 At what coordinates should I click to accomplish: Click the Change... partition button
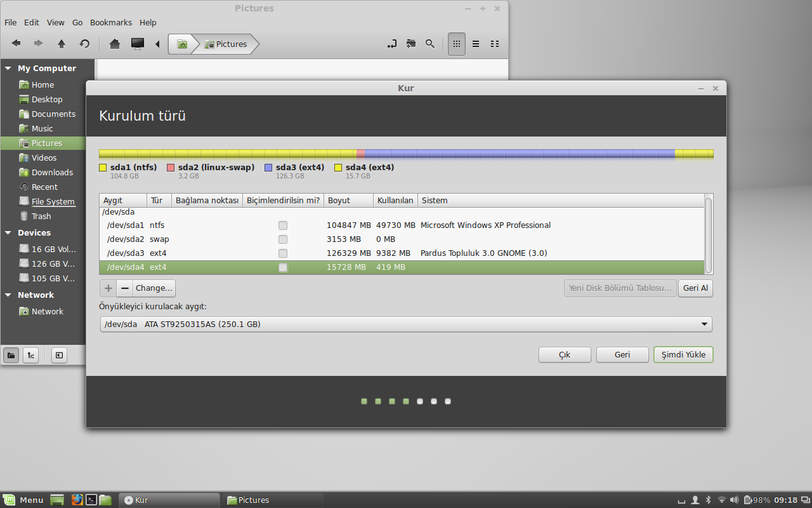click(154, 288)
